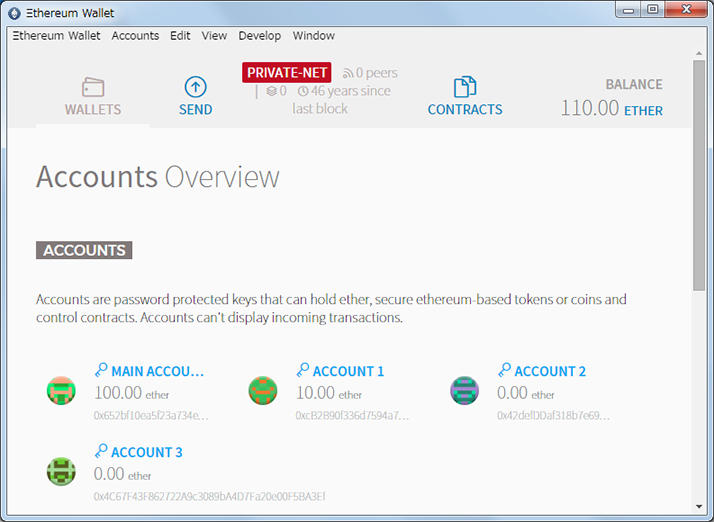The height and width of the screenshot is (522, 714).
Task: Open the Contracts documents icon
Action: pos(464,87)
